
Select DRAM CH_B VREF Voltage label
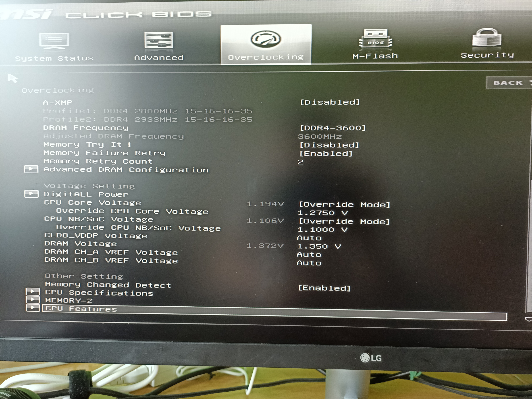[x=111, y=260]
